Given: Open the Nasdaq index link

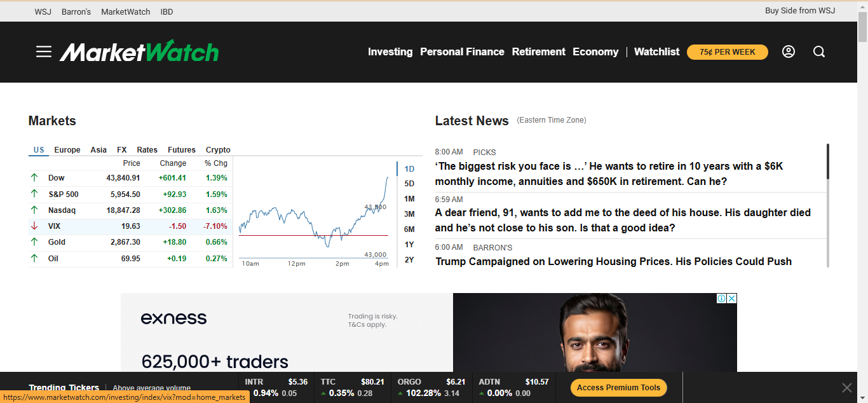Looking at the screenshot, I should click(x=62, y=210).
